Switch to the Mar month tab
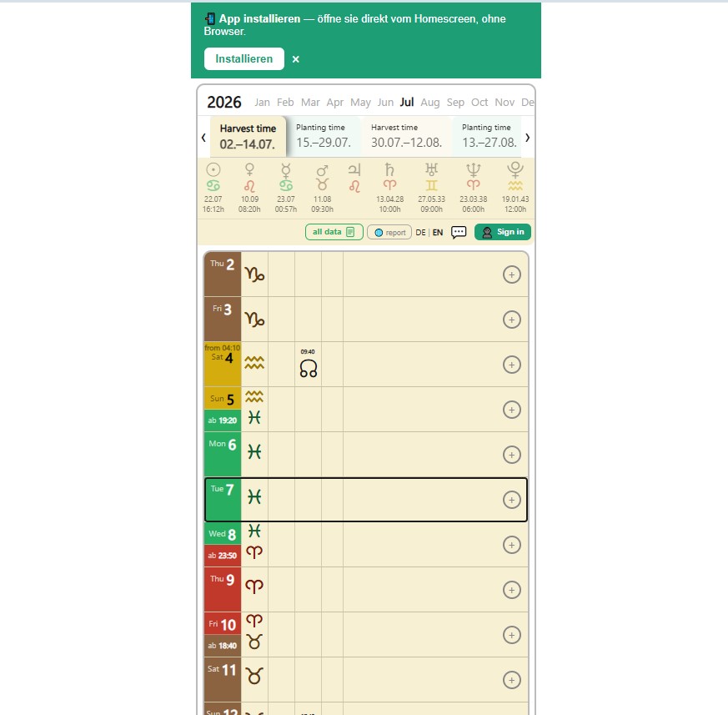 [310, 103]
